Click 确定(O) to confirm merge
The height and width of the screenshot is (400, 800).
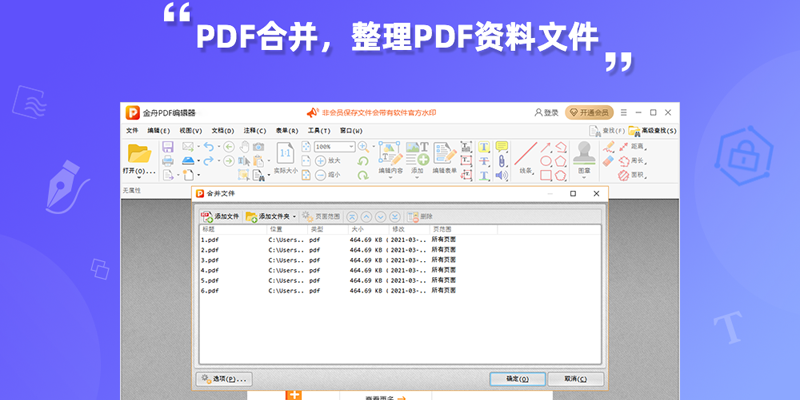coord(517,379)
